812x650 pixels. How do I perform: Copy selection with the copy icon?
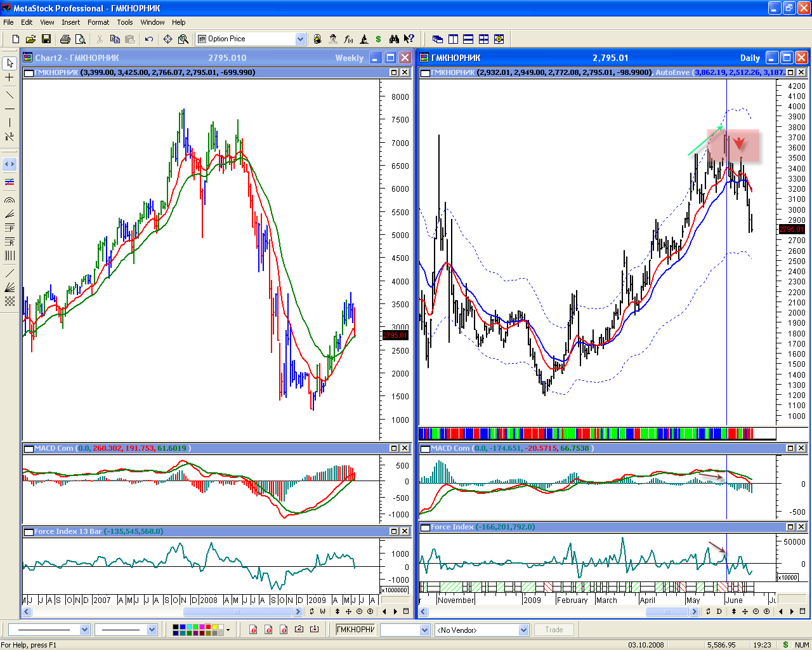[115, 39]
